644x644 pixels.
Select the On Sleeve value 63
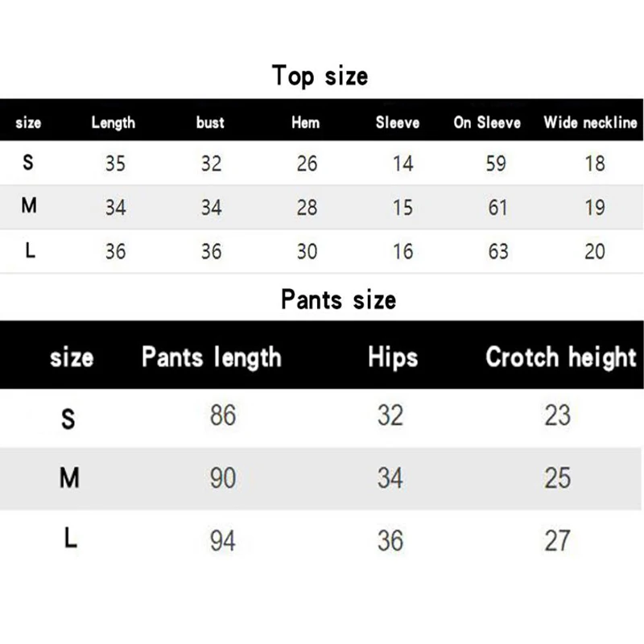pos(498,251)
